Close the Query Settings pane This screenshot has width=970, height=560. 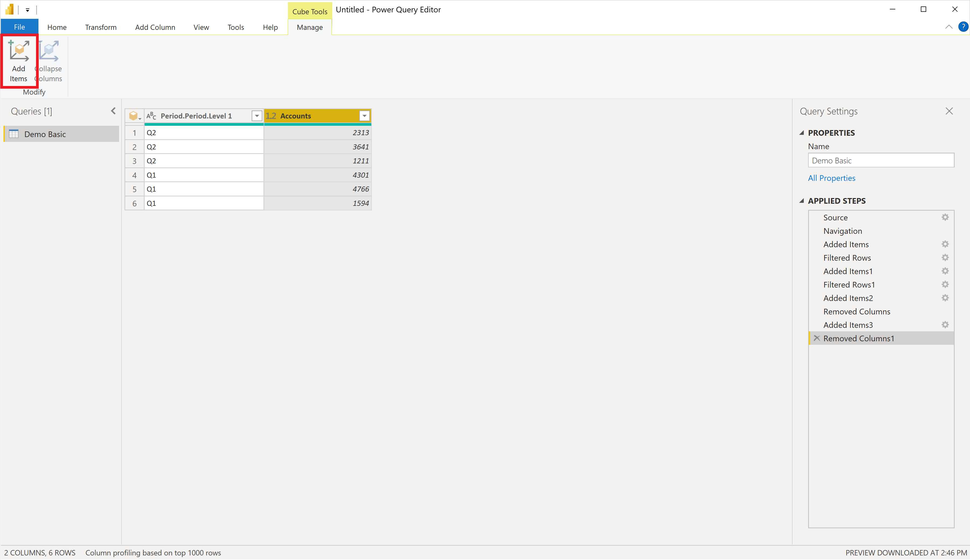949,111
